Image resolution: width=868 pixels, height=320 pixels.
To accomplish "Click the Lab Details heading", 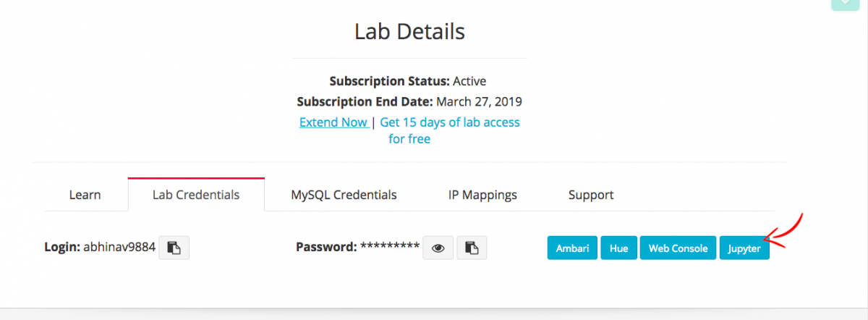I will coord(409,32).
